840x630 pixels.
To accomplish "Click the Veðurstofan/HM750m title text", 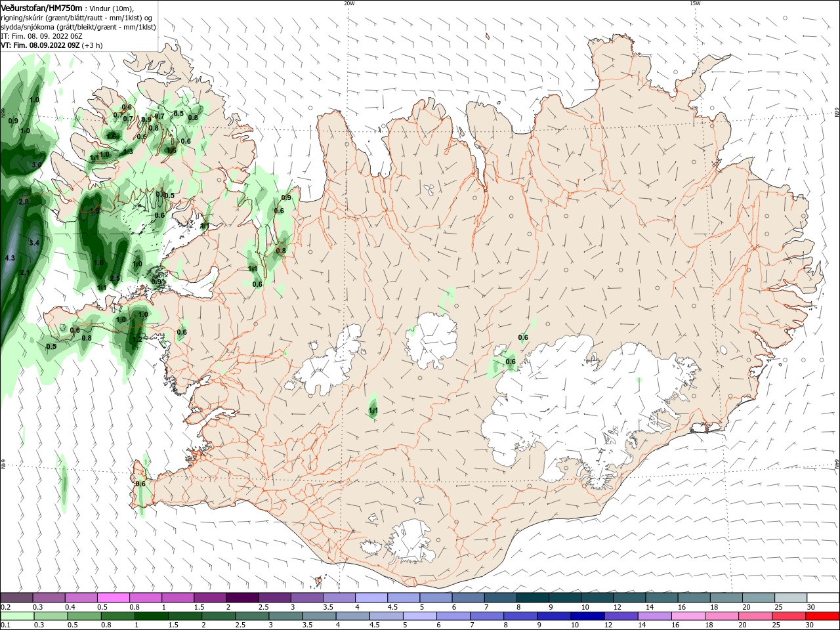I will click(x=41, y=7).
